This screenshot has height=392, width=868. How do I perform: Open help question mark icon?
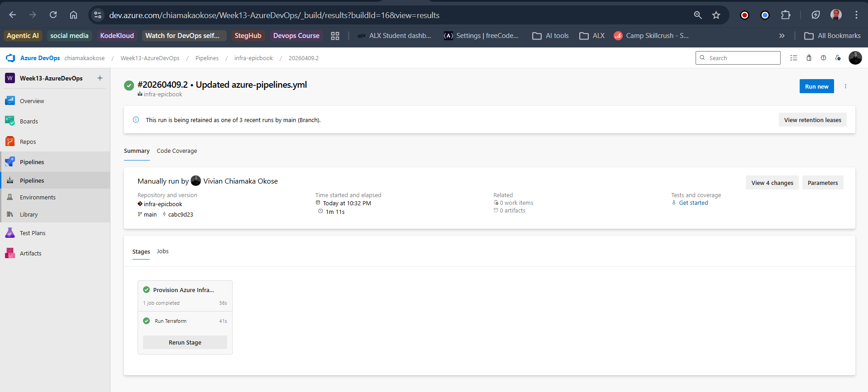823,58
